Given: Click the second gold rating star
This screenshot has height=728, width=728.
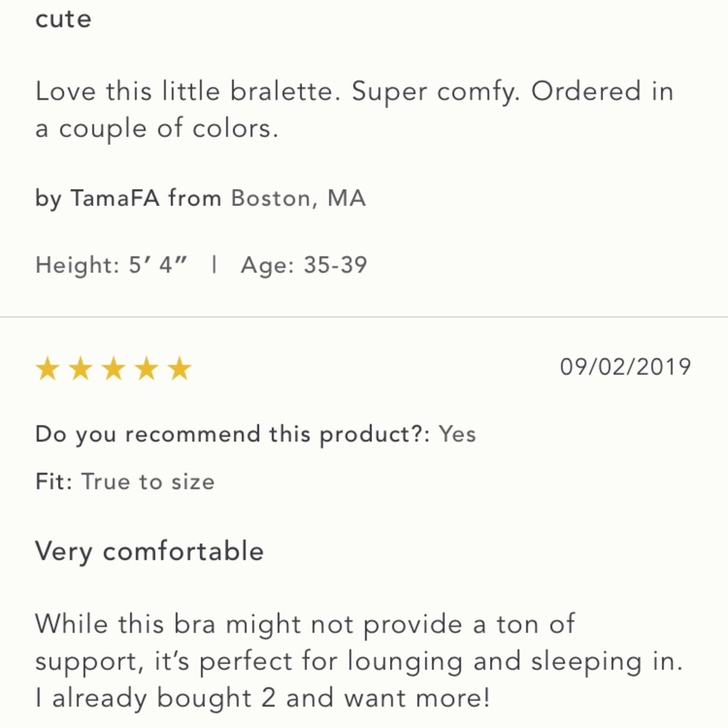Looking at the screenshot, I should [x=80, y=369].
